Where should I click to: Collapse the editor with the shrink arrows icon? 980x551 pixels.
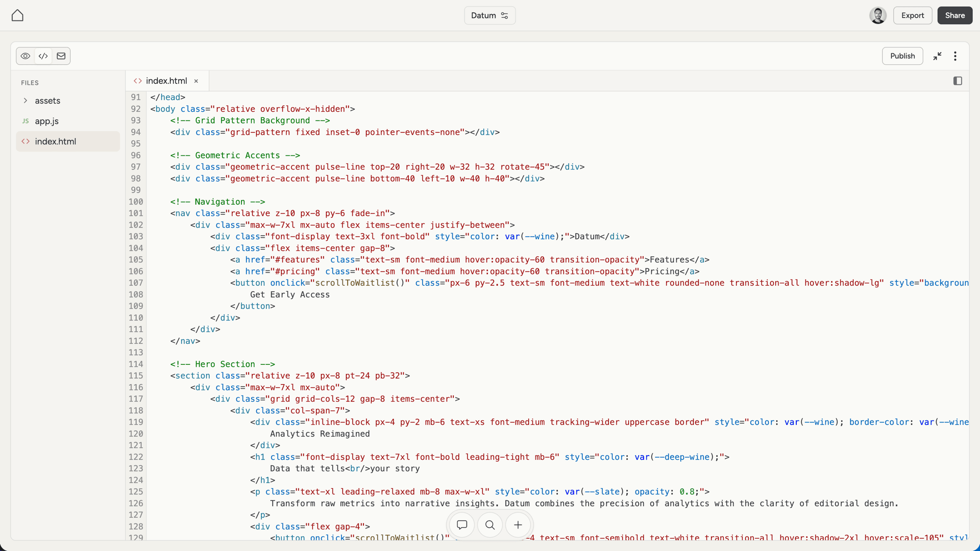tap(937, 56)
